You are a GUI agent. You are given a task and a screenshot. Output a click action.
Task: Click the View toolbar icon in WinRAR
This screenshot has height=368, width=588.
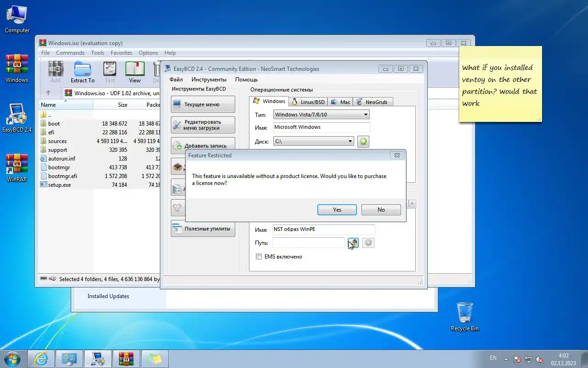pyautogui.click(x=135, y=72)
